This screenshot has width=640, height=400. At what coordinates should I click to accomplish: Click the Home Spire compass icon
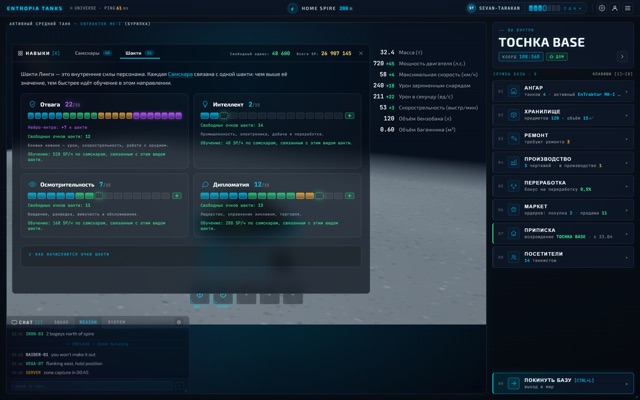(x=292, y=8)
